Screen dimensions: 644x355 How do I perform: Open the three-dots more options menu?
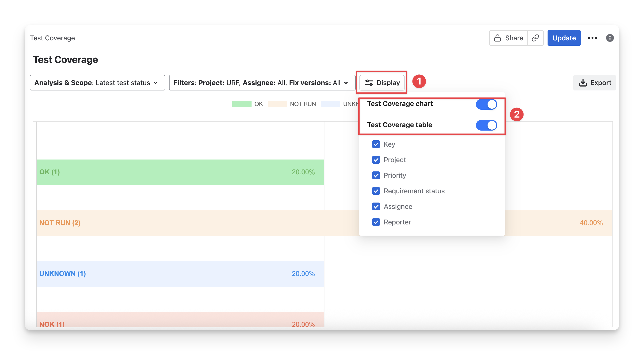pyautogui.click(x=592, y=38)
